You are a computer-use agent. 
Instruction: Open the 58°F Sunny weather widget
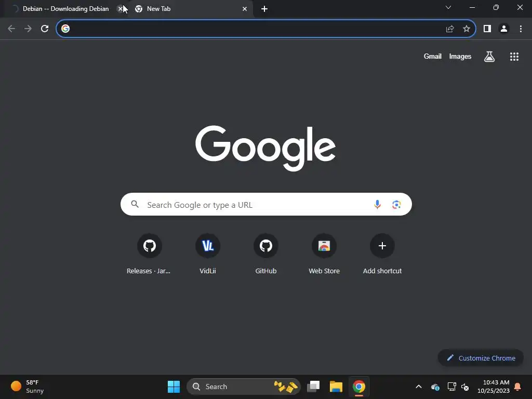(x=27, y=387)
